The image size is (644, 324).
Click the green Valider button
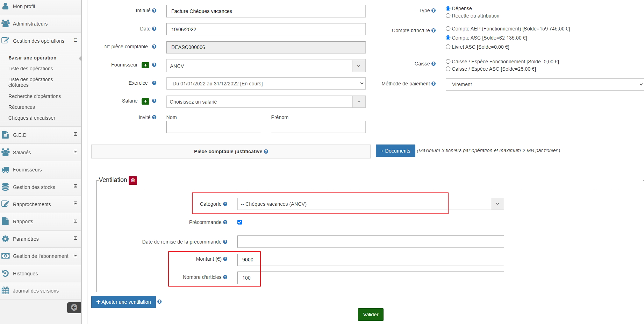tap(371, 315)
